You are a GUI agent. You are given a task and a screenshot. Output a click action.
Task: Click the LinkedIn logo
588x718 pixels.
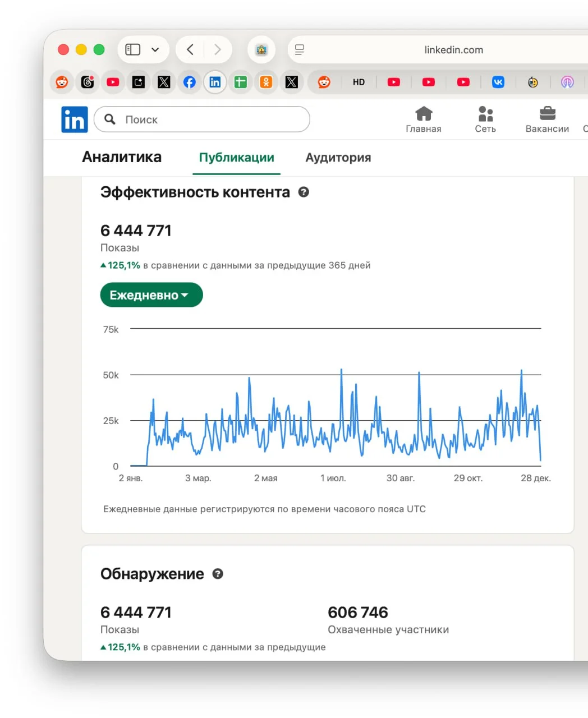point(74,119)
